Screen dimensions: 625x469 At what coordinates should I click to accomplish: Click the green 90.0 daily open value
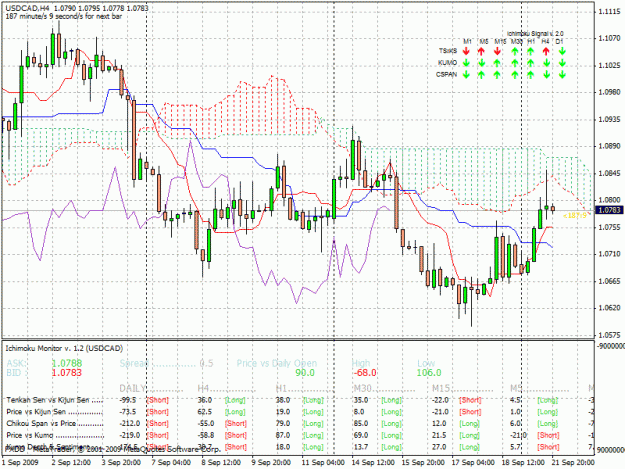pos(305,373)
